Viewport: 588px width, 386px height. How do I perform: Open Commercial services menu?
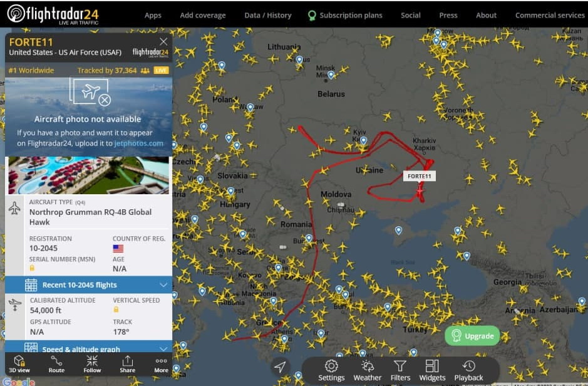(549, 16)
